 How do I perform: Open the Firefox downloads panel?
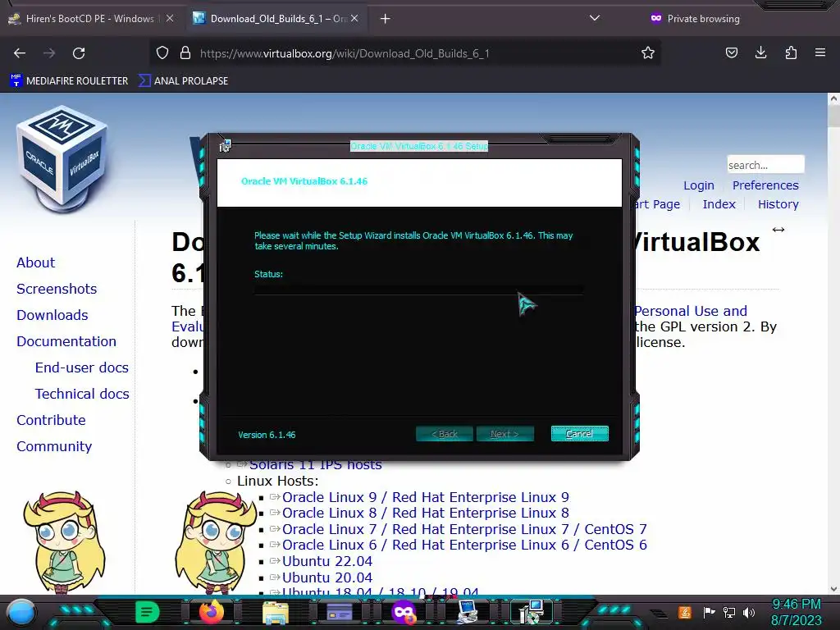[760, 52]
